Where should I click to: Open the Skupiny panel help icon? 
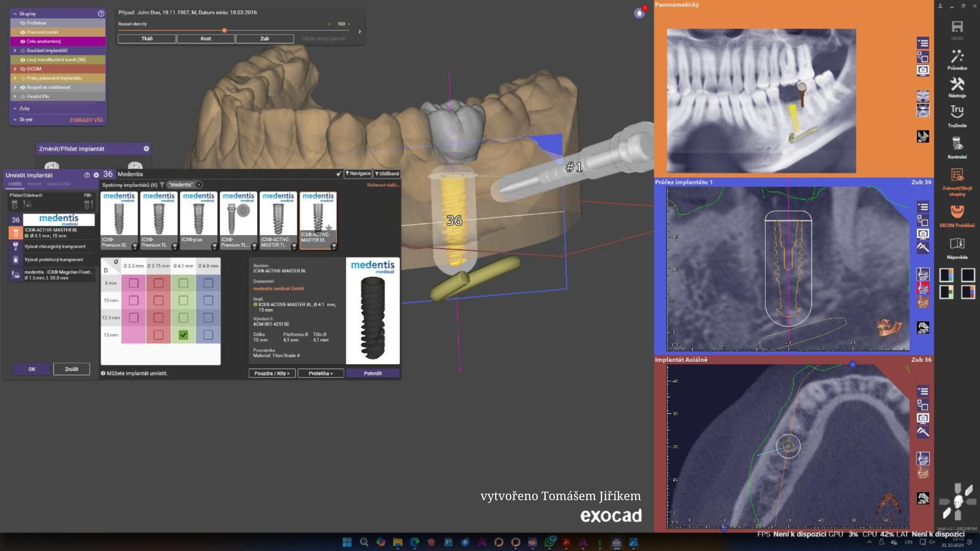101,13
